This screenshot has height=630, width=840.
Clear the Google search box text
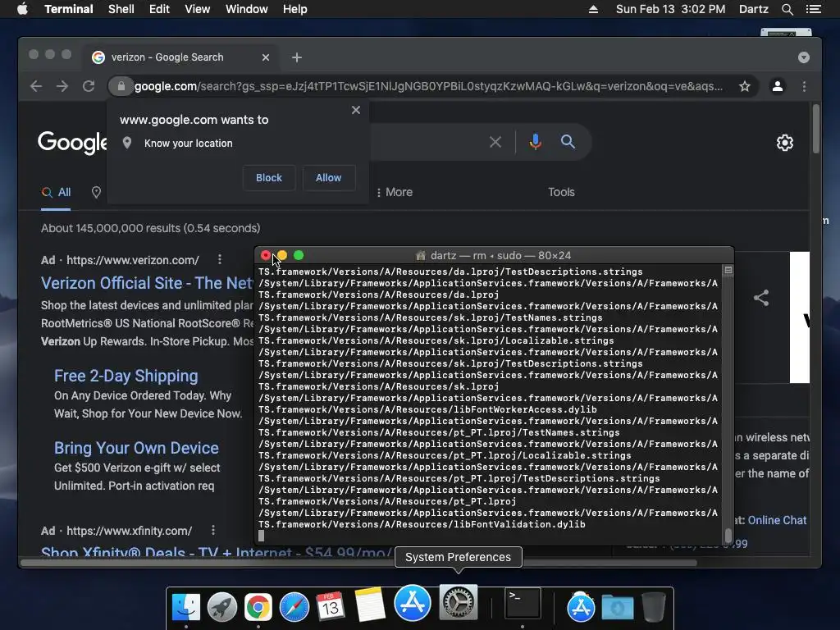click(x=495, y=142)
